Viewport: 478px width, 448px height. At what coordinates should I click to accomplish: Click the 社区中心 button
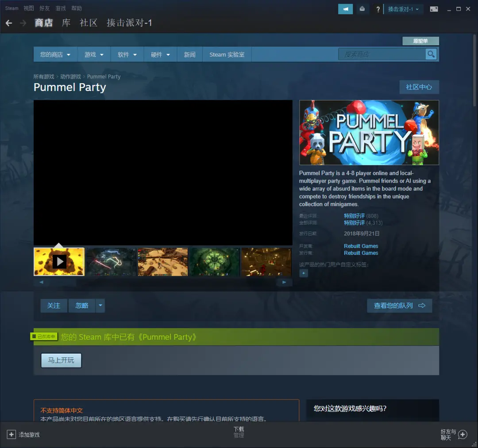coord(419,87)
